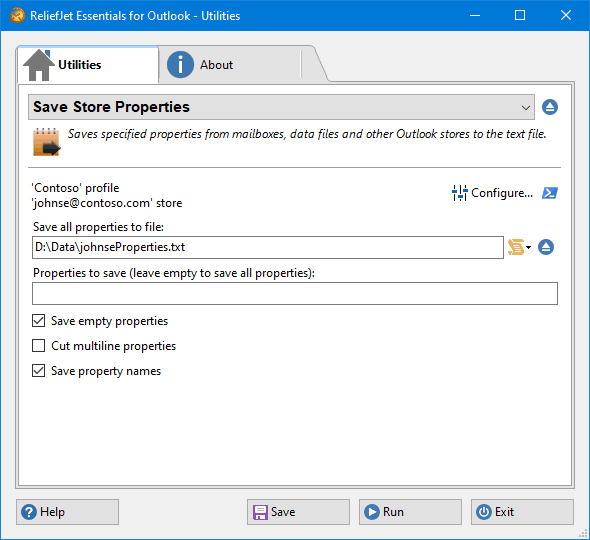Click the Exit button
Viewport: 590px width, 540px height.
click(522, 512)
